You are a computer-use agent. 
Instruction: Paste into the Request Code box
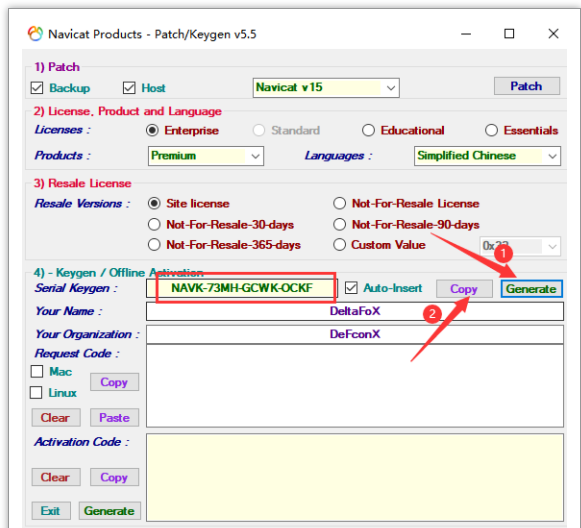(x=114, y=418)
